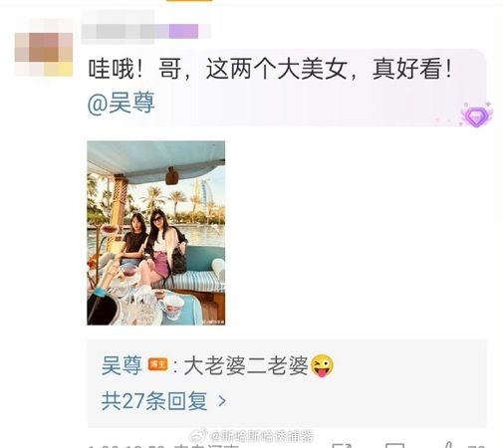Viewport: 503px width, 448px height.
Task: Click the chevron next to 共27条回复
Action: click(x=222, y=401)
